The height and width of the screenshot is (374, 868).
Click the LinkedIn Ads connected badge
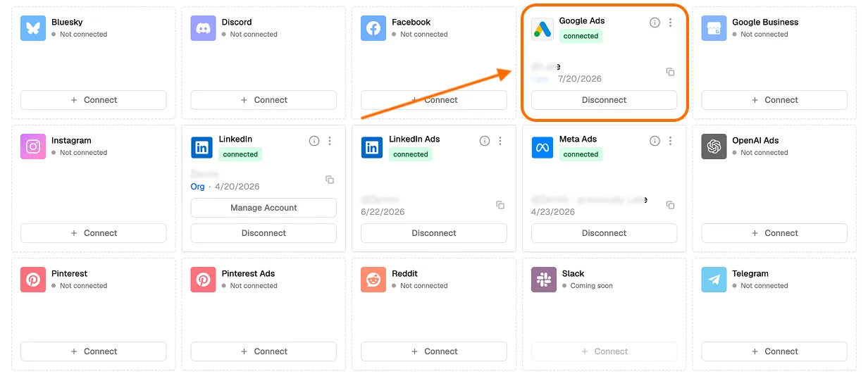[411, 154]
